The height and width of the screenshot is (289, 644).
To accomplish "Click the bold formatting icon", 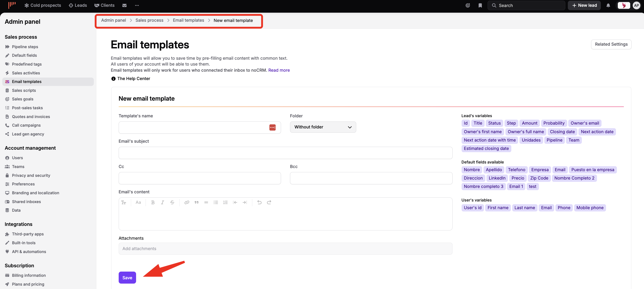I will 153,202.
